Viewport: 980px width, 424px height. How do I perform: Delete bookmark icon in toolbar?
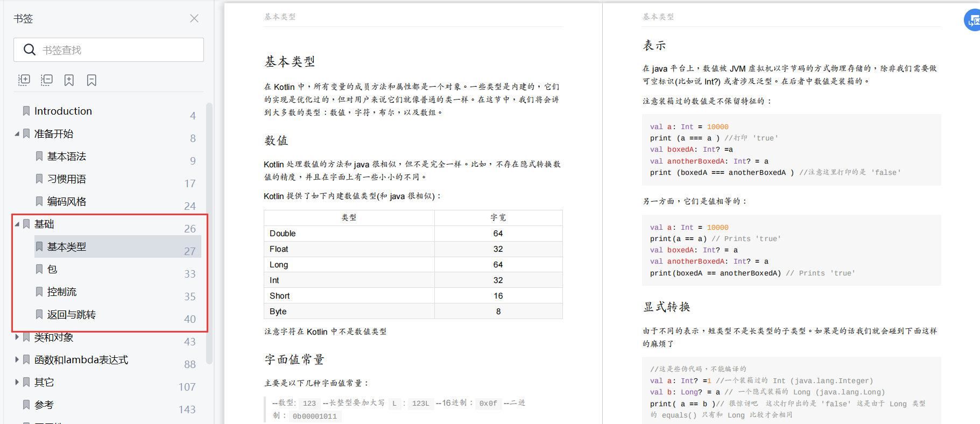[x=91, y=80]
